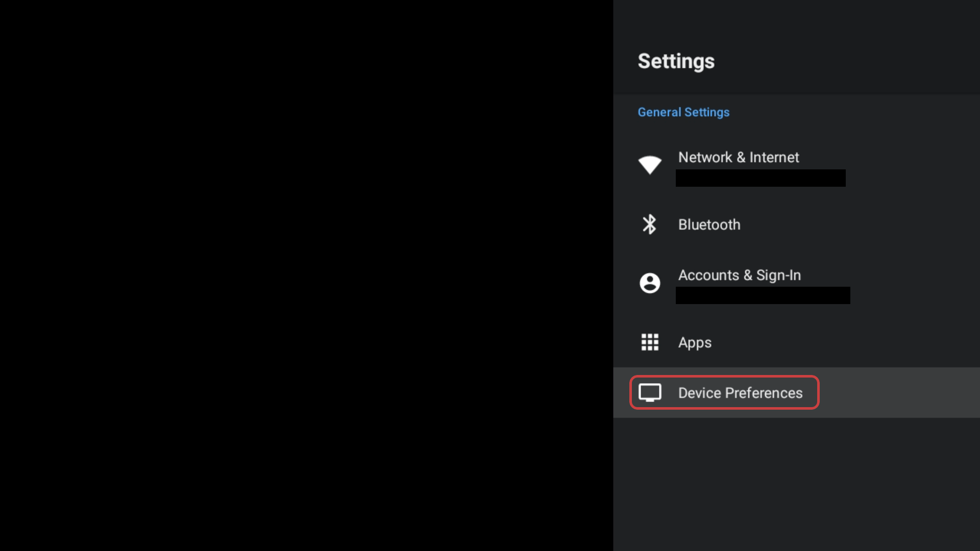Open the Apps menu item
This screenshot has width=980, height=551.
(695, 343)
